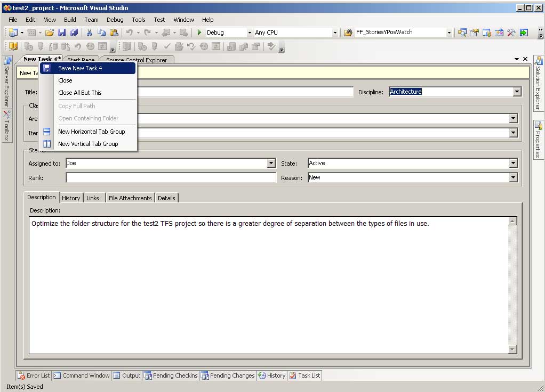Screen dimensions: 545x392
Task: Switch to the History work item tab
Action: point(71,198)
